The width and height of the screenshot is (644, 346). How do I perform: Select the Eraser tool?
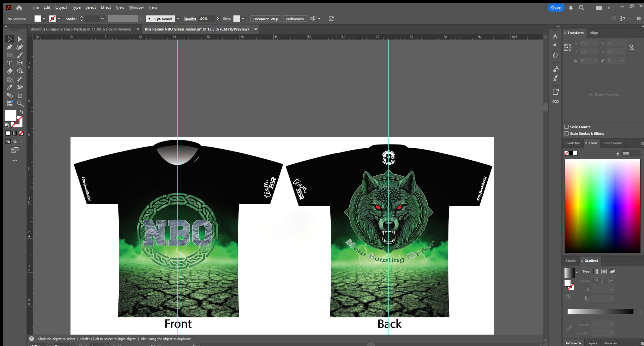click(x=10, y=71)
